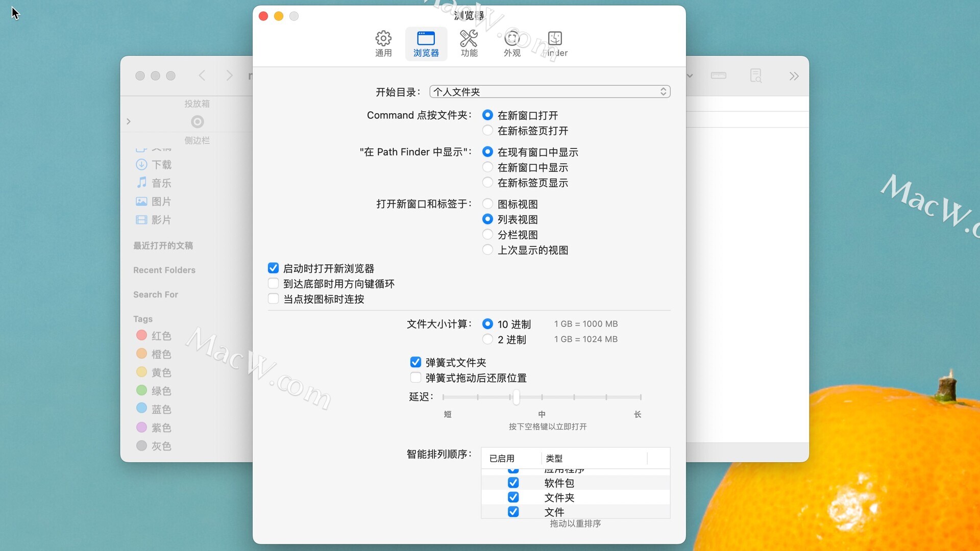The width and height of the screenshot is (980, 551).
Task: Select the 红色 tag in sidebar
Action: coord(153,336)
